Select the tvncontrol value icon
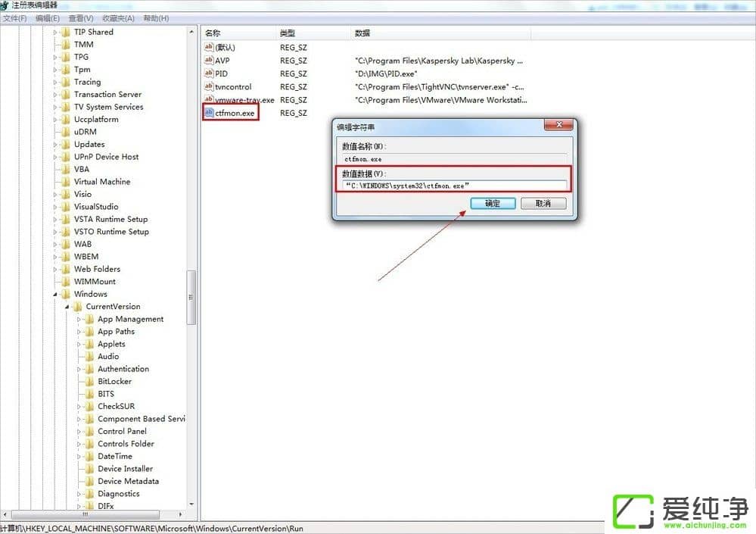The width and height of the screenshot is (756, 534). click(209, 86)
